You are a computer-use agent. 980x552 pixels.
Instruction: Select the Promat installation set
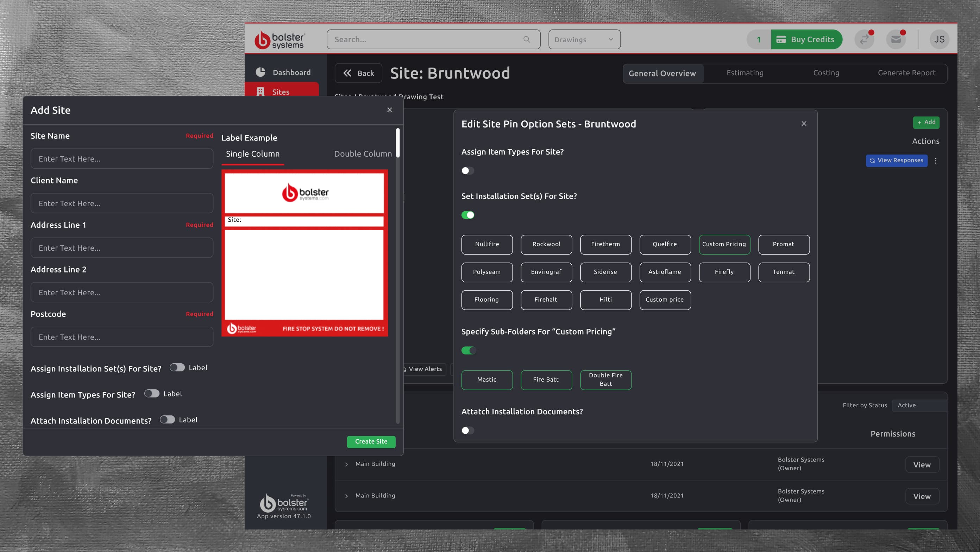pos(784,244)
